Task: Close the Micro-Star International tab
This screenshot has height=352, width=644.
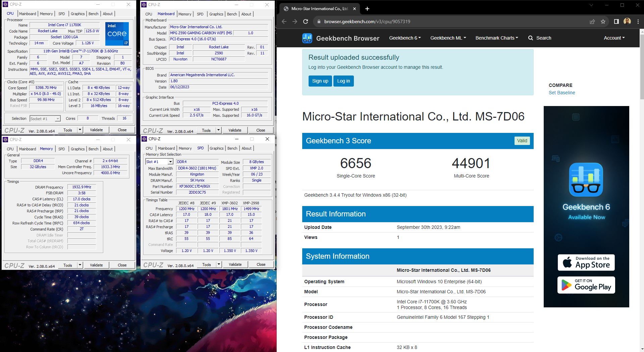Action: (355, 9)
